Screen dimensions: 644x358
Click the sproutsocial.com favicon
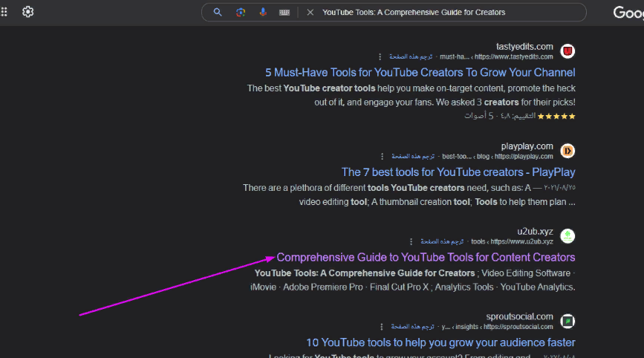(567, 321)
